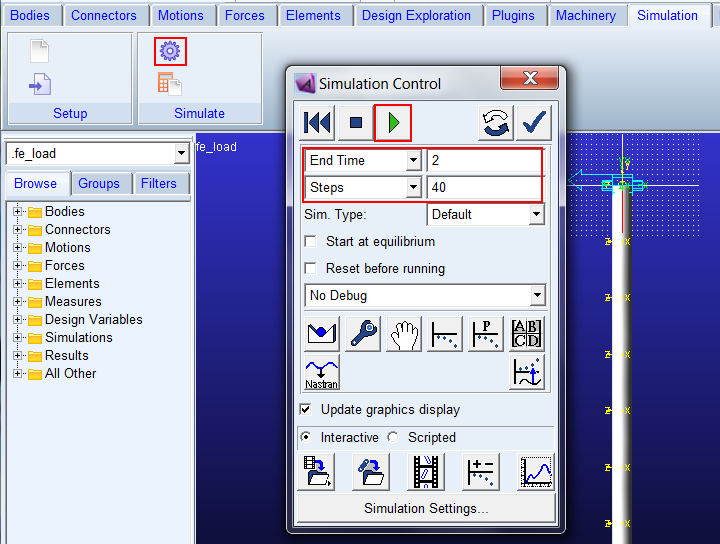Click the static equilibrium icon

[x=322, y=334]
